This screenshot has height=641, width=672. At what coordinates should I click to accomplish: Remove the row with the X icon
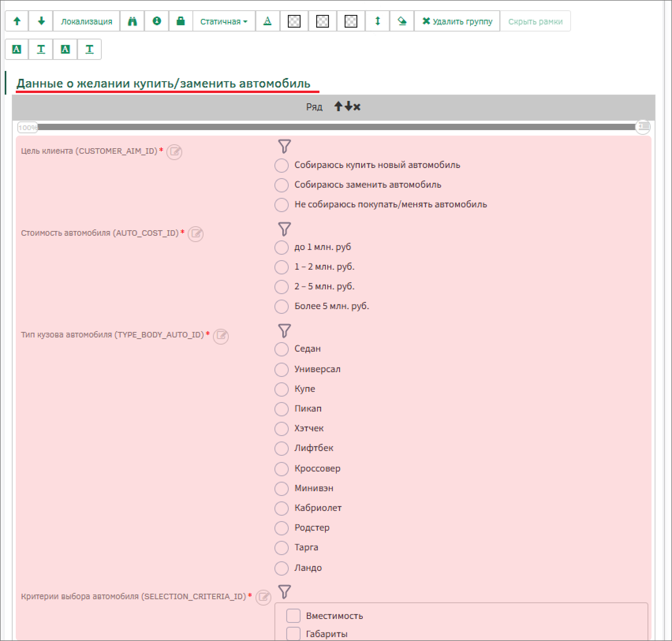(x=357, y=107)
